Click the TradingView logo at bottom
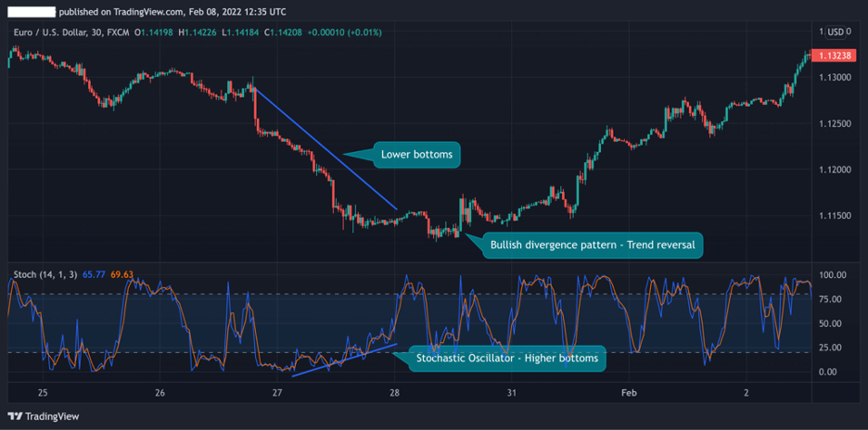This screenshot has width=868, height=430. click(44, 416)
